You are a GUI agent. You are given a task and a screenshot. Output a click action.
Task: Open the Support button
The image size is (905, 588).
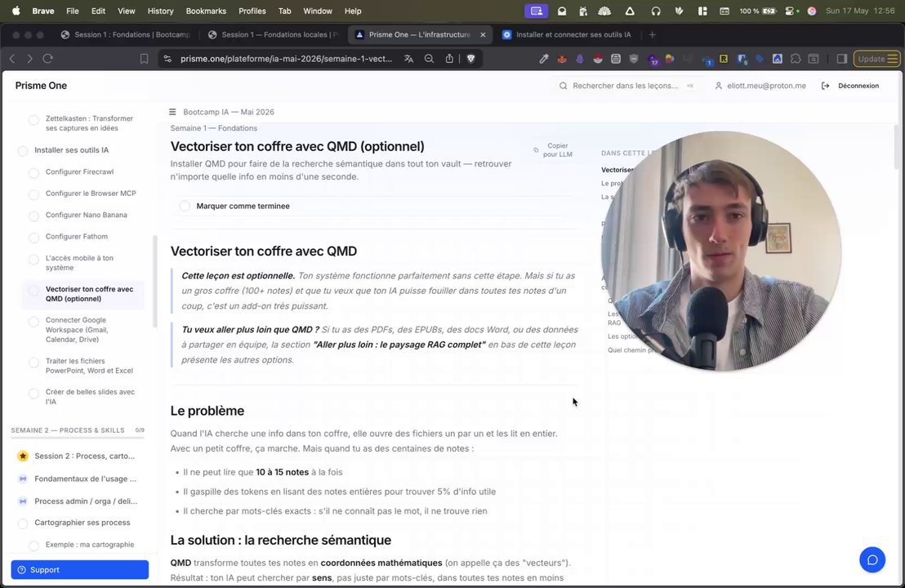80,569
